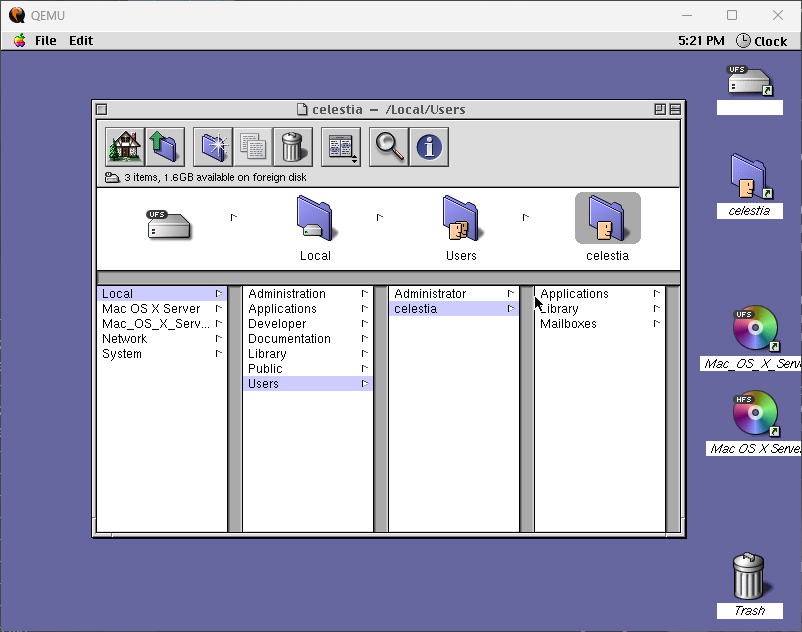
Task: Show the Info inspector
Action: [x=429, y=147]
